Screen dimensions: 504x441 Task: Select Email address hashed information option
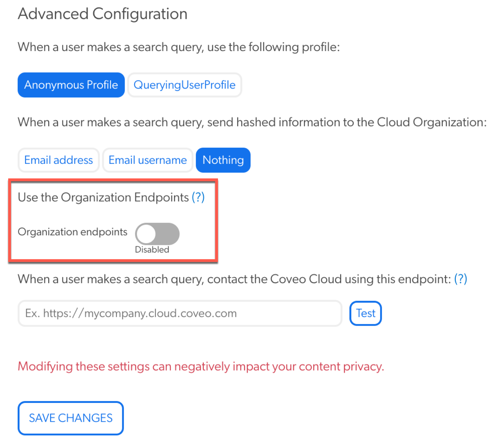coord(59,160)
